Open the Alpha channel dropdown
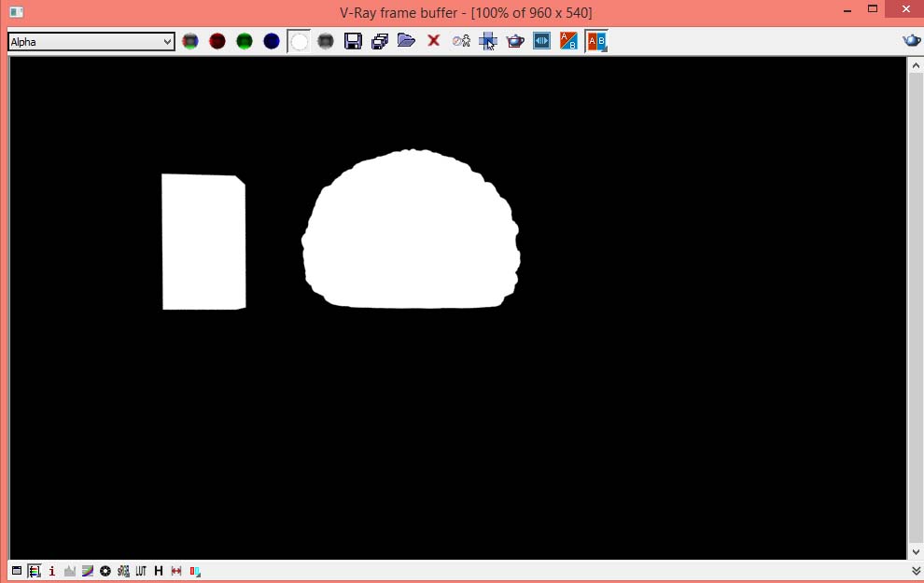 point(91,42)
